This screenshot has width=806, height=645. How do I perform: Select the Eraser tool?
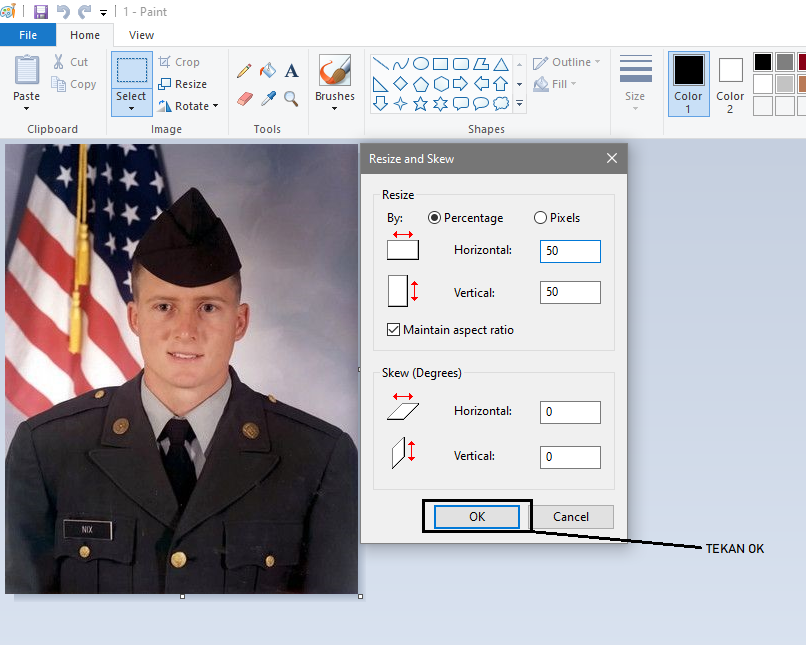(245, 98)
